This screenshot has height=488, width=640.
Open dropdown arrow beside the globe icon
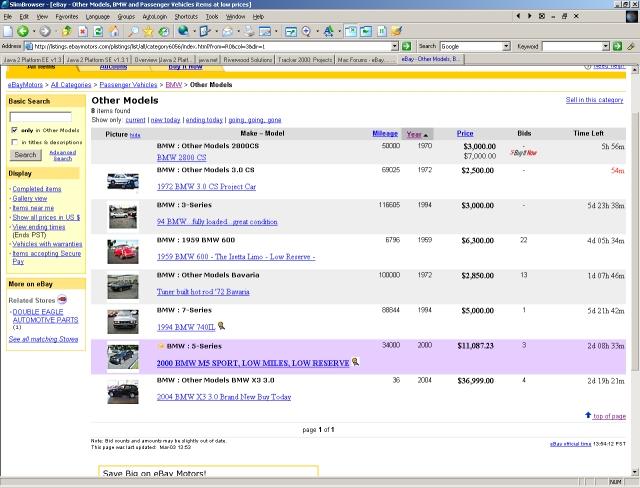pyautogui.click(x=194, y=31)
